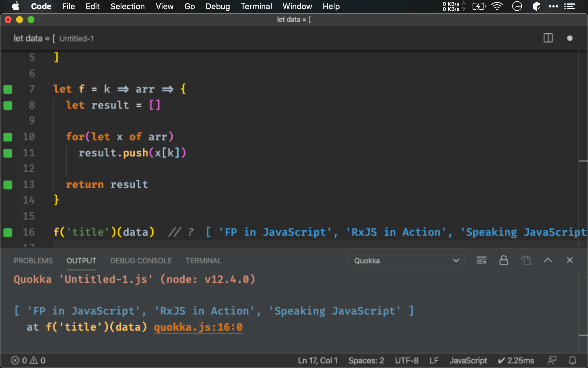Switch to the TERMINAL panel tab
The width and height of the screenshot is (588, 368).
(x=203, y=261)
